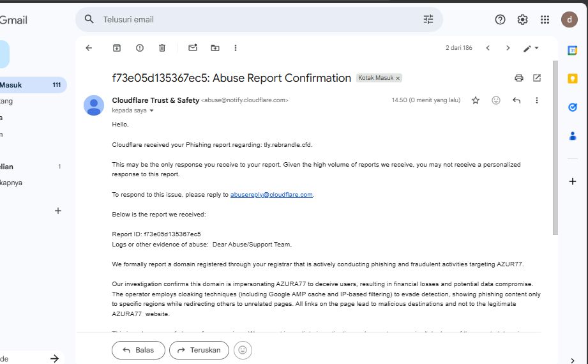Go to the newer email arrow
Viewport: 588px width, 364px height.
coord(488,48)
